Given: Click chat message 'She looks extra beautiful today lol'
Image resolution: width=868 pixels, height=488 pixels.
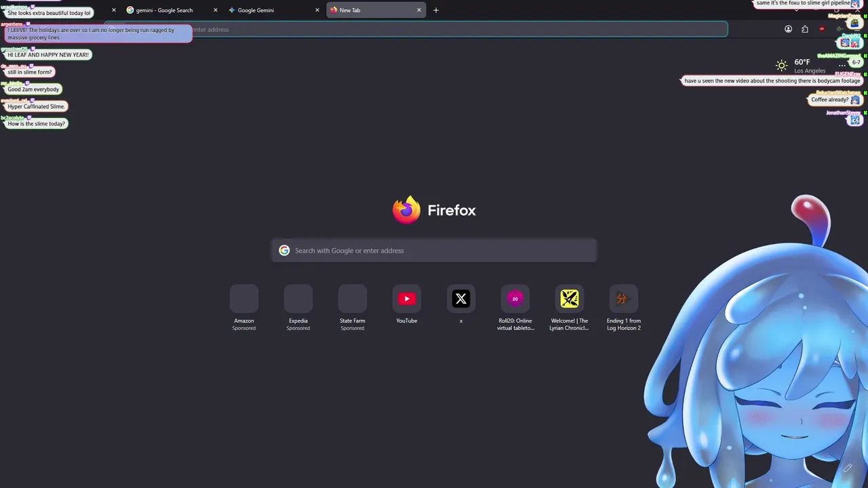Looking at the screenshot, I should [49, 13].
